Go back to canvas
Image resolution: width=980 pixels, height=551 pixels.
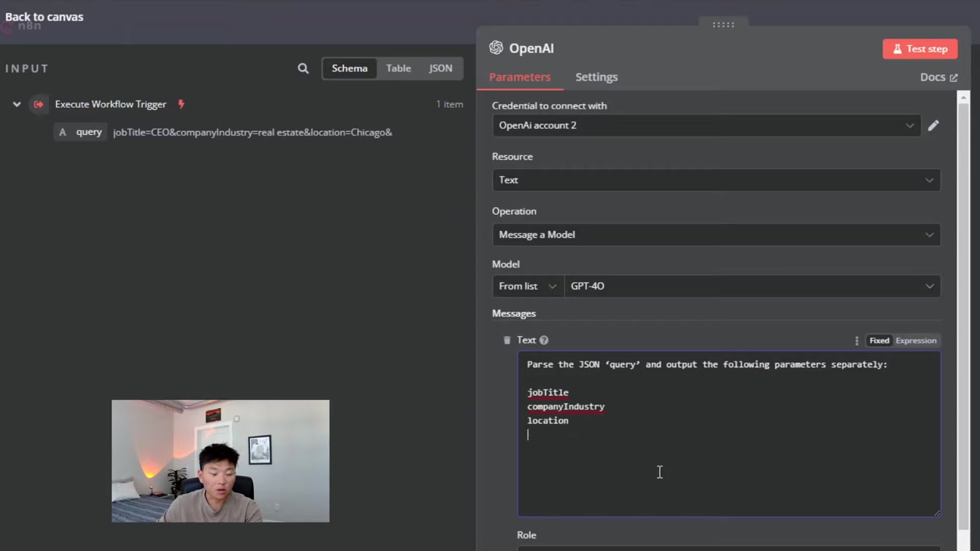point(44,17)
